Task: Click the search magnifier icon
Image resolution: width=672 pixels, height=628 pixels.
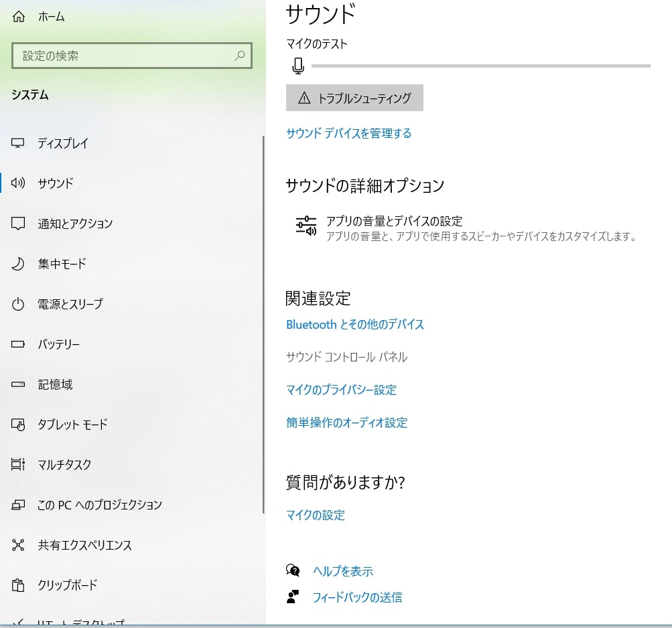Action: pos(240,56)
